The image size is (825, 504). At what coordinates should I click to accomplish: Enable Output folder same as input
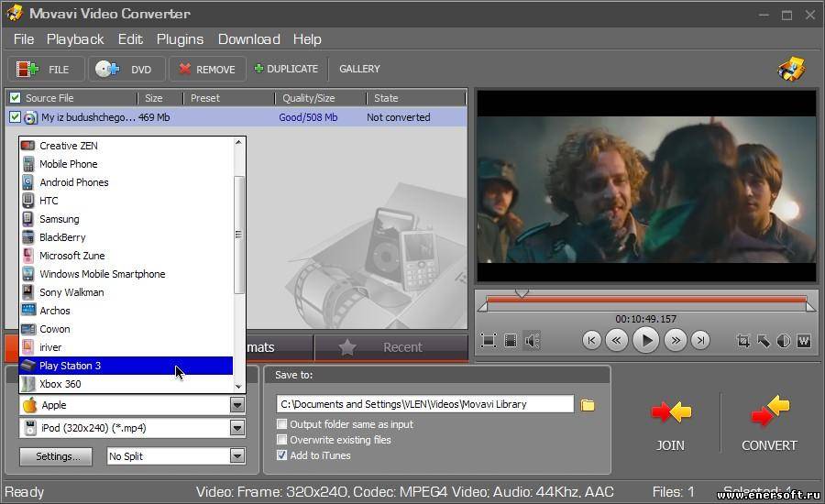[x=282, y=424]
